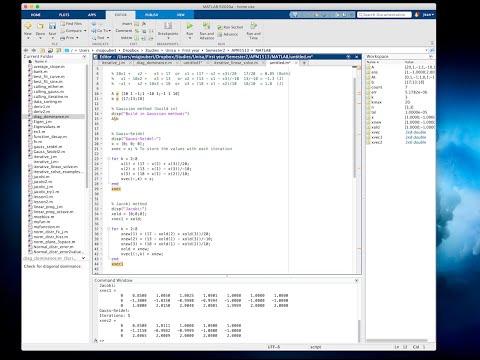Collapse the second for loop in editor
480x360 pixels.
point(109,229)
